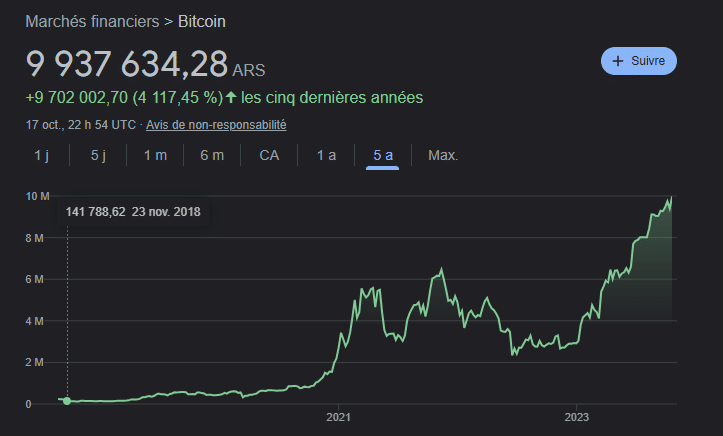Click the 8 M y-axis label

tap(35, 238)
